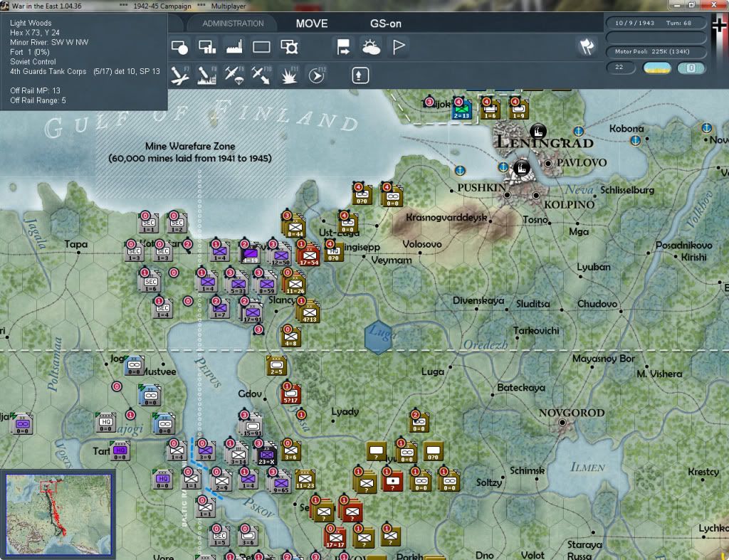
Task: Select the F11 explosion mode icon
Action: pyautogui.click(x=289, y=75)
